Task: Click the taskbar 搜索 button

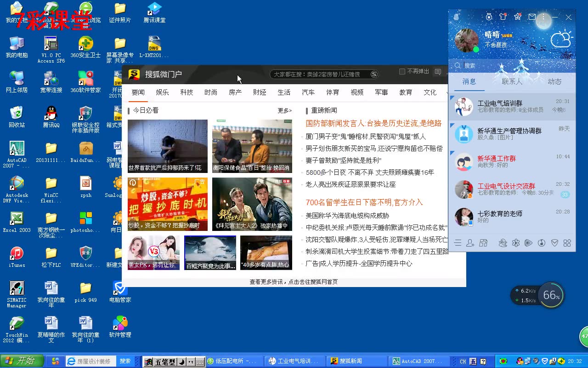Action: 125,362
